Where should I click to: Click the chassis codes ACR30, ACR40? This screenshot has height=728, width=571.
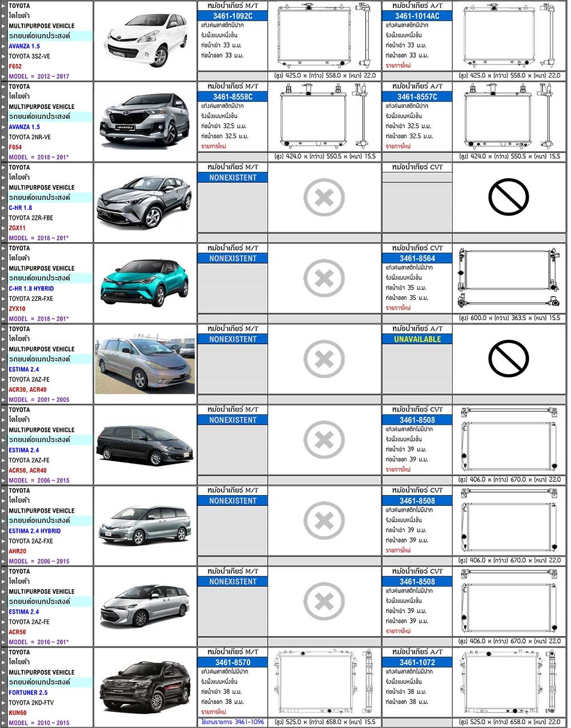[28, 389]
